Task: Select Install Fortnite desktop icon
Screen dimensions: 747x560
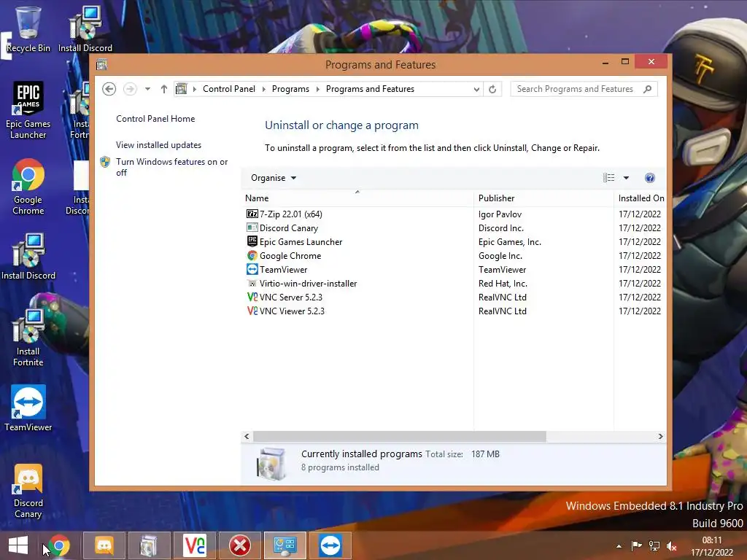Action: point(28,338)
